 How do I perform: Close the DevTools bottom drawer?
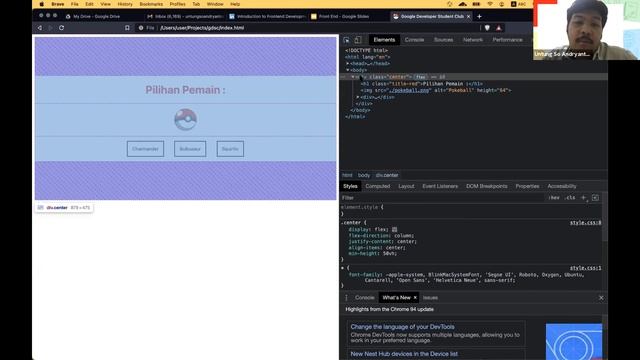tap(601, 298)
